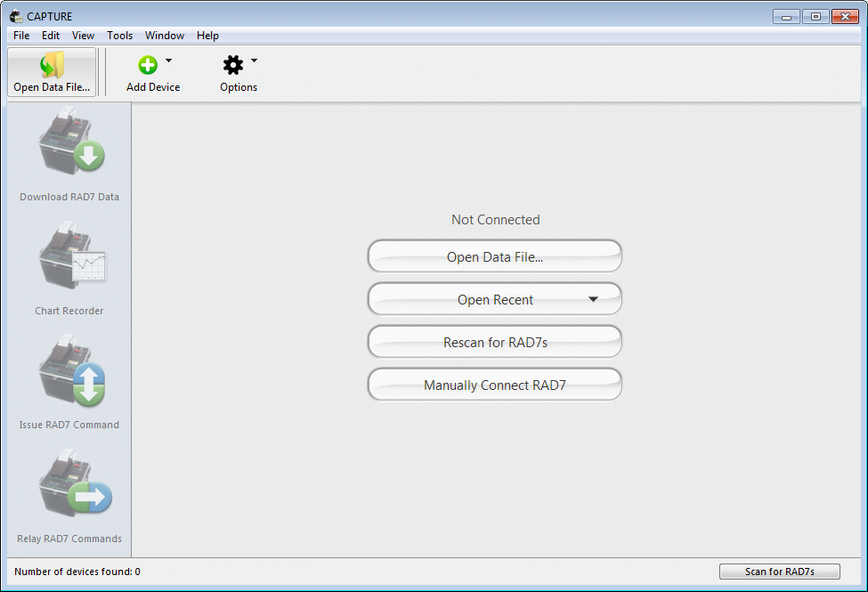This screenshot has height=592, width=868.
Task: Click the Options gear icon
Action: [233, 65]
